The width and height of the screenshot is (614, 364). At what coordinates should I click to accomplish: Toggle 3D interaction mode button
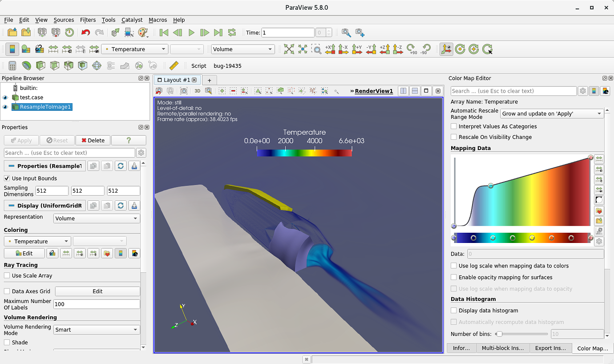[x=197, y=91]
